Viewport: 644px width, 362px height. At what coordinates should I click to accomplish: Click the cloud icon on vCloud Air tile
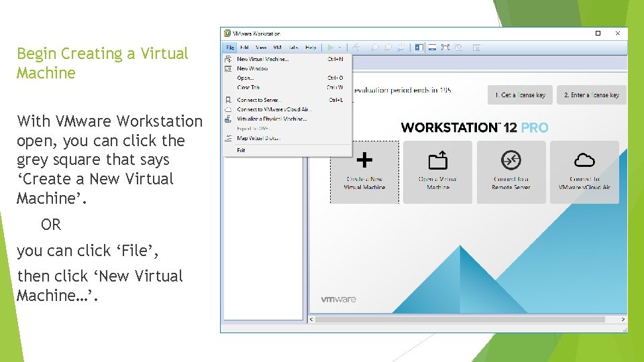click(x=584, y=160)
